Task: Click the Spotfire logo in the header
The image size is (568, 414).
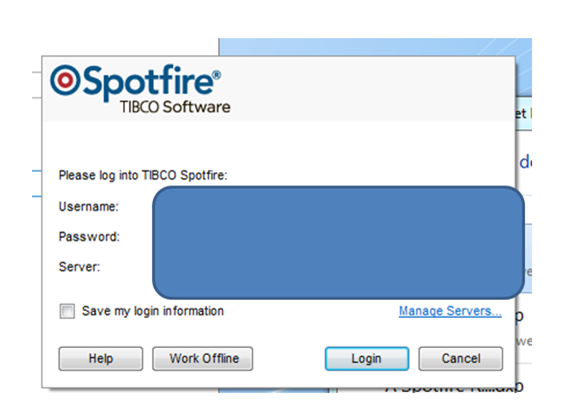Action: [135, 82]
